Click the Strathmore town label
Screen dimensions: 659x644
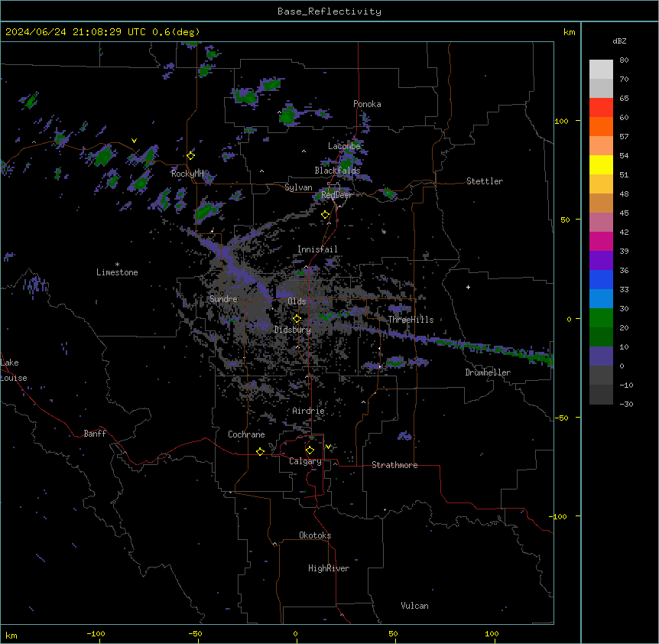coord(394,465)
